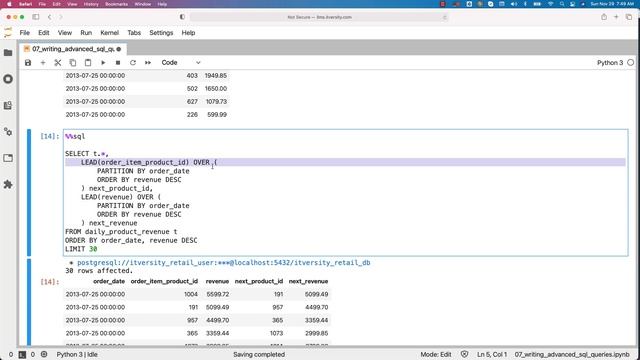Viewport: 640px width, 360px height.
Task: Open the Running Terminals and Kernels panel
Action: (x=8, y=79)
